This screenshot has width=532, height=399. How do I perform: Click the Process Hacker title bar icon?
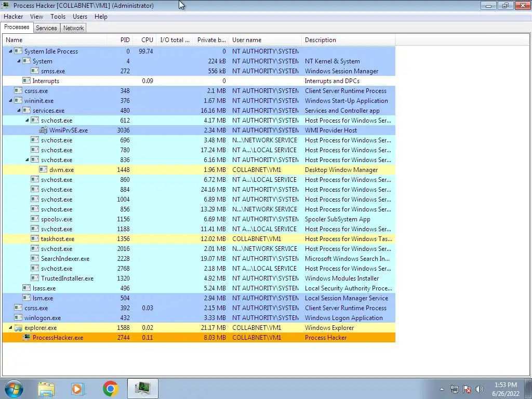pos(6,5)
